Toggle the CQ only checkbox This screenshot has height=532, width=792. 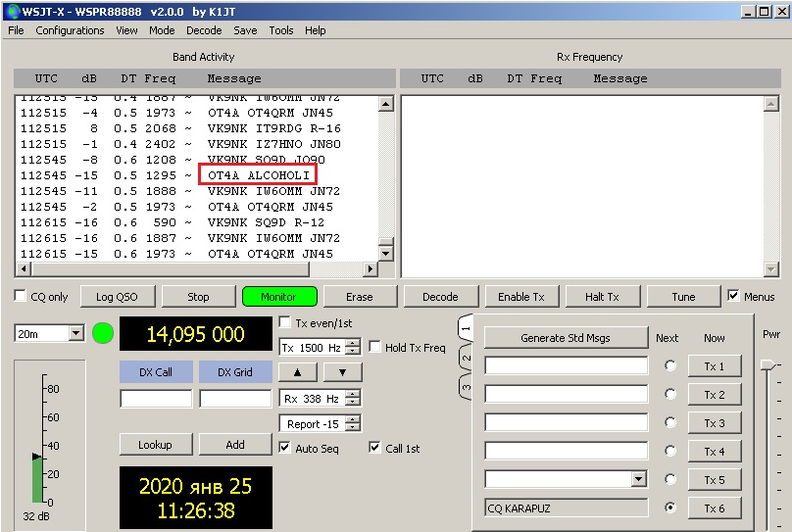tap(21, 296)
